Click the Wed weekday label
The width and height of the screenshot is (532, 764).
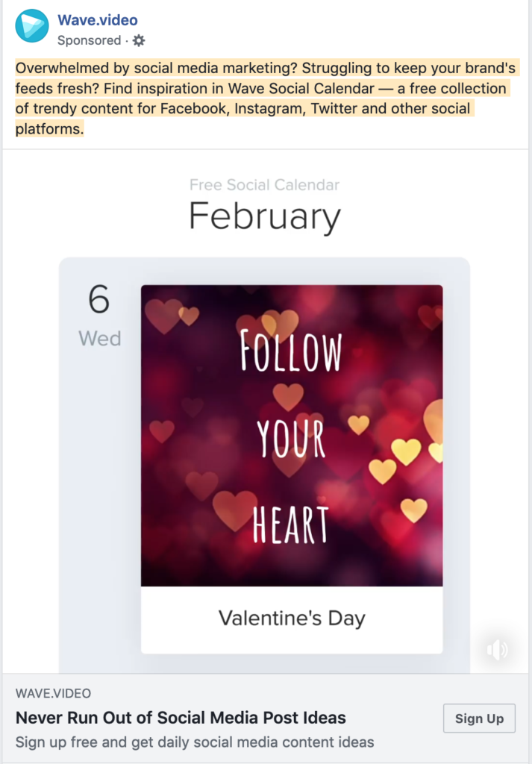100,339
